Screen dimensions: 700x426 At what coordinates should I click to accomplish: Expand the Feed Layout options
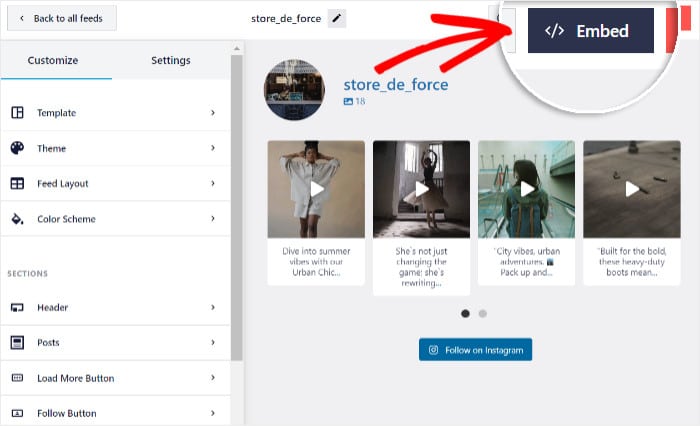pos(213,183)
